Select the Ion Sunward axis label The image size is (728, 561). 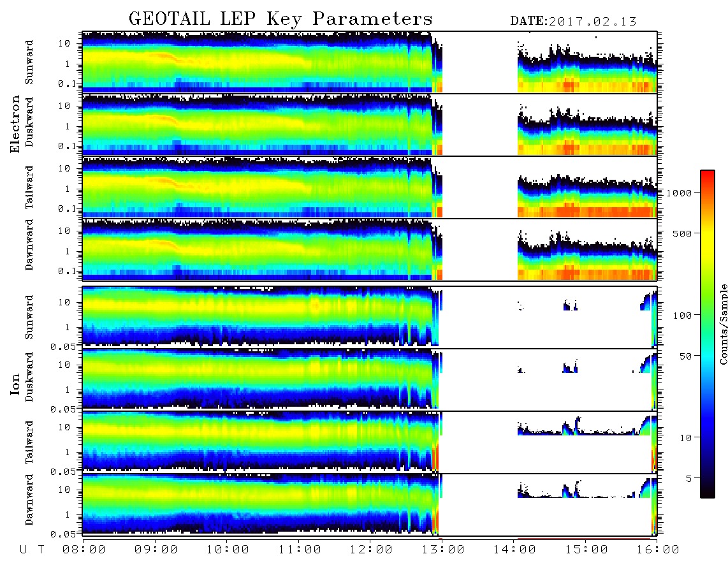[x=29, y=317]
